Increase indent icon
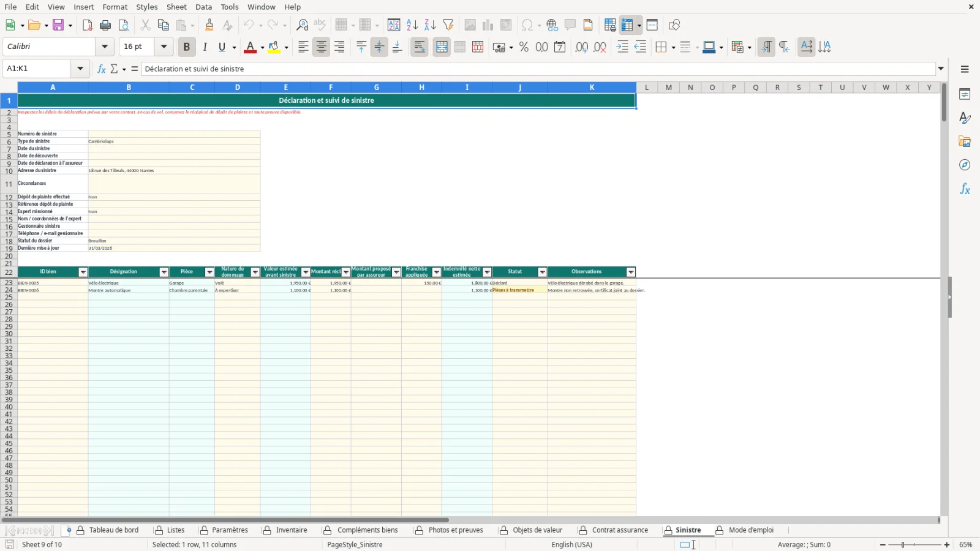Screen dimensions: 980x551 (622, 47)
